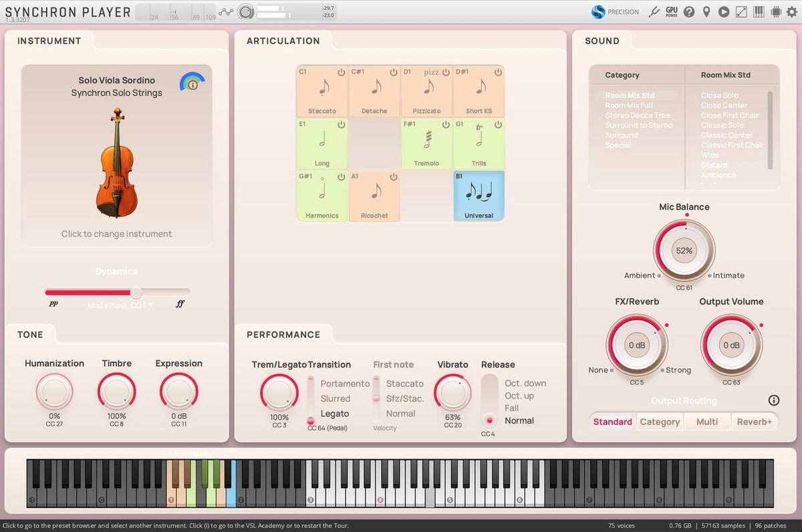Open settings with the gear icon

(x=792, y=11)
